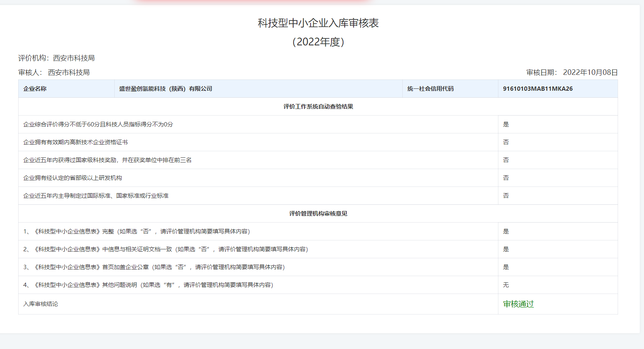Click 无 value for item 4 其他问题说明
The height and width of the screenshot is (349, 644).
click(x=506, y=285)
